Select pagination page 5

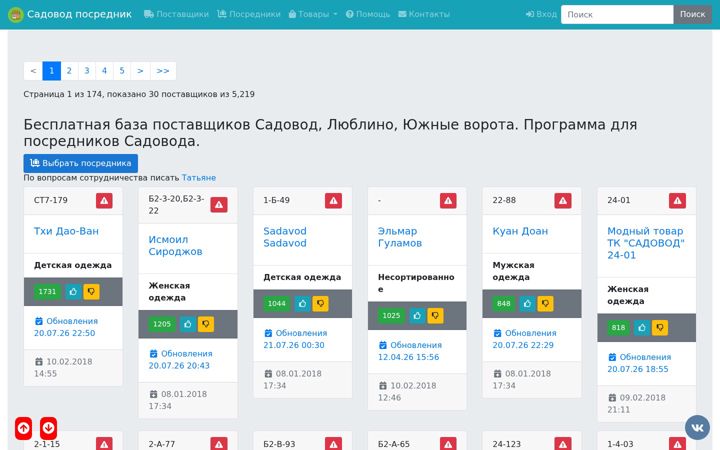click(x=122, y=71)
